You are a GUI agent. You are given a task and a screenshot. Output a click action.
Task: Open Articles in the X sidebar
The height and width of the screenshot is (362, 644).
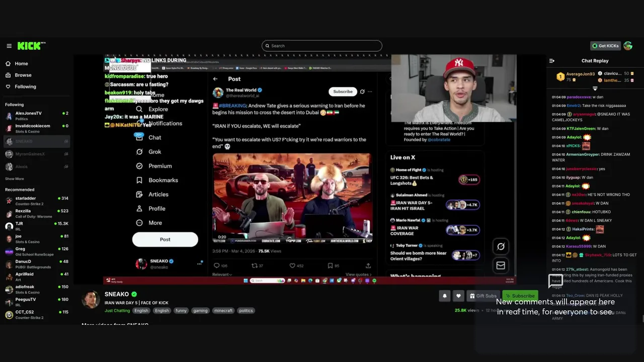[x=152, y=195]
